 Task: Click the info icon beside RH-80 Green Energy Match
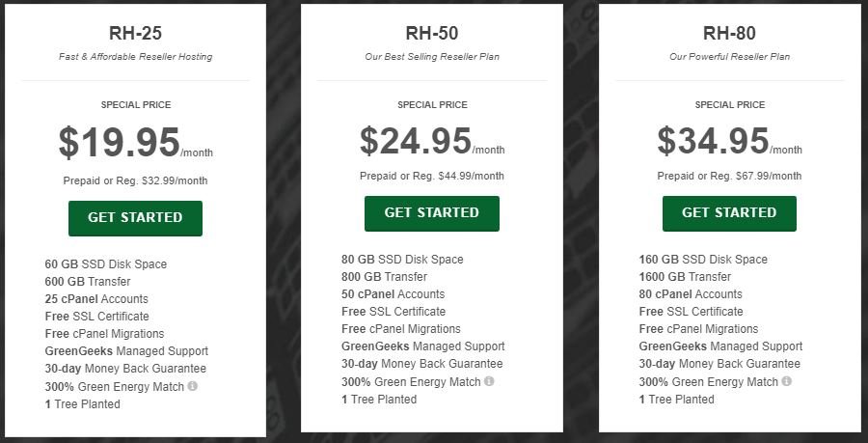click(786, 381)
